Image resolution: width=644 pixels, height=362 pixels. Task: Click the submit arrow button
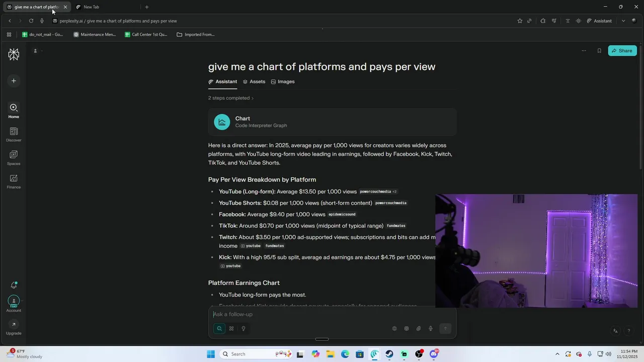[445, 328]
